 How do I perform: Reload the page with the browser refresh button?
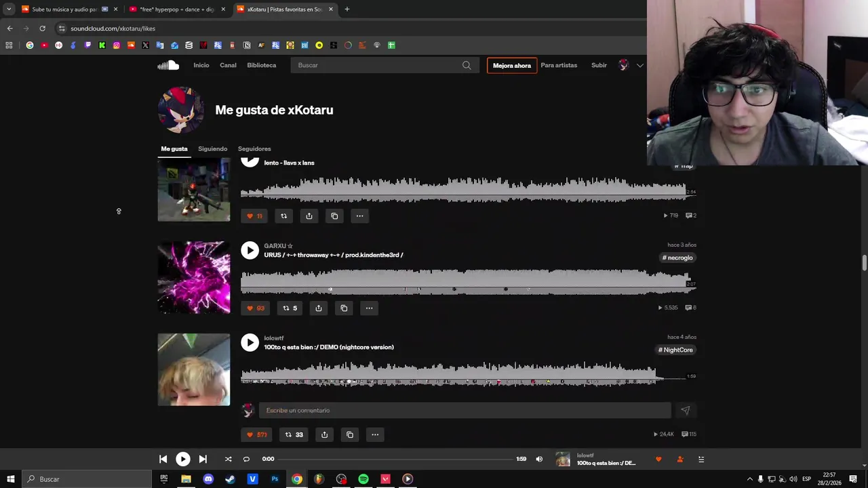[x=42, y=28]
